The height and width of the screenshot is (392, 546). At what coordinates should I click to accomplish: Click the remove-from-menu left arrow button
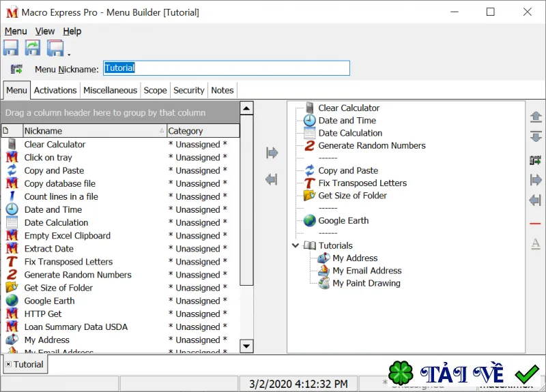pos(272,179)
